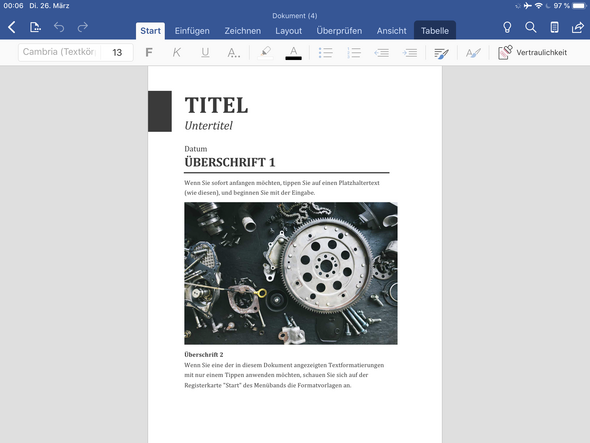Open more font formatting options (A...)

pyautogui.click(x=233, y=52)
